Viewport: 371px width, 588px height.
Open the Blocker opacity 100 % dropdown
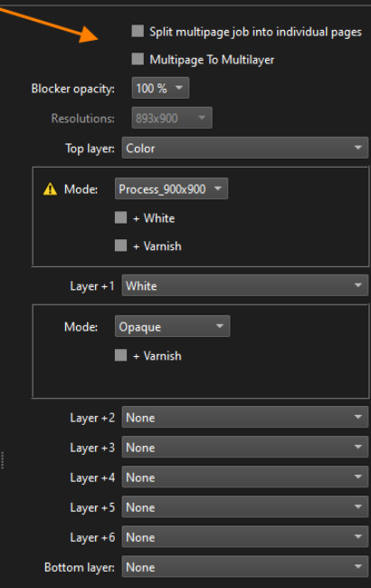tap(160, 88)
